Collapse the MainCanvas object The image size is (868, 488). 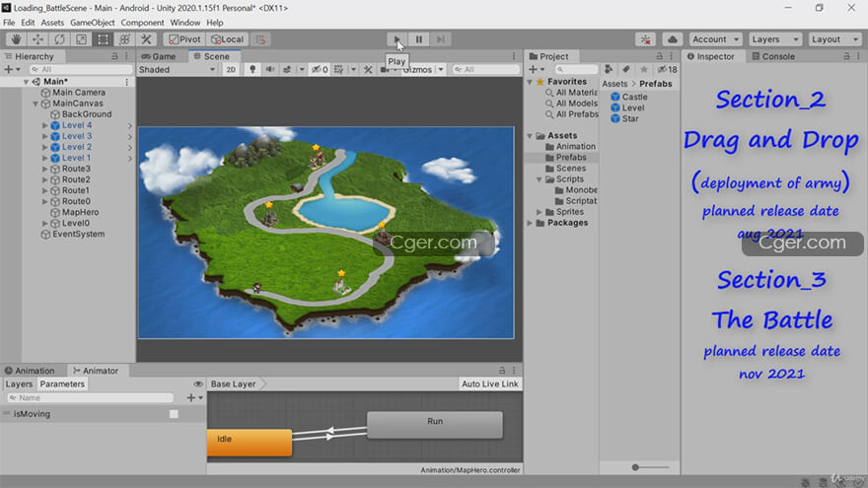pos(36,104)
